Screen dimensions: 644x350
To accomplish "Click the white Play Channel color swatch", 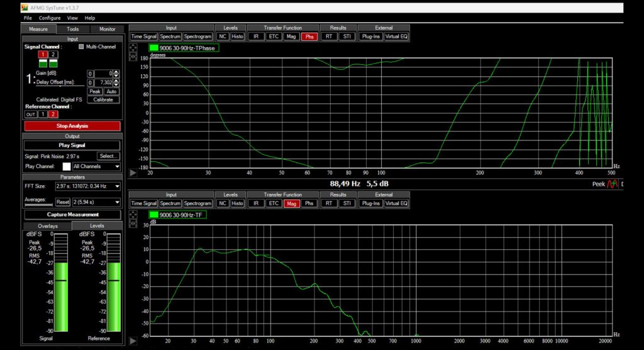I will 67,167.
